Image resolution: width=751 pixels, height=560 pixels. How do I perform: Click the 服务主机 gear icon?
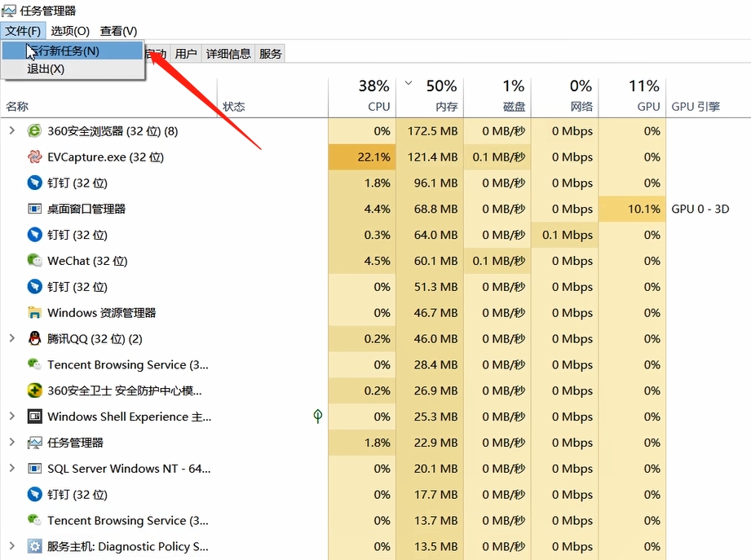tap(34, 546)
